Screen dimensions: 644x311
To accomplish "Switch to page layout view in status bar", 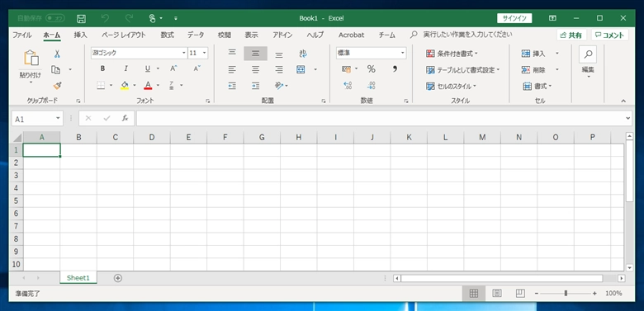I will [x=497, y=294].
